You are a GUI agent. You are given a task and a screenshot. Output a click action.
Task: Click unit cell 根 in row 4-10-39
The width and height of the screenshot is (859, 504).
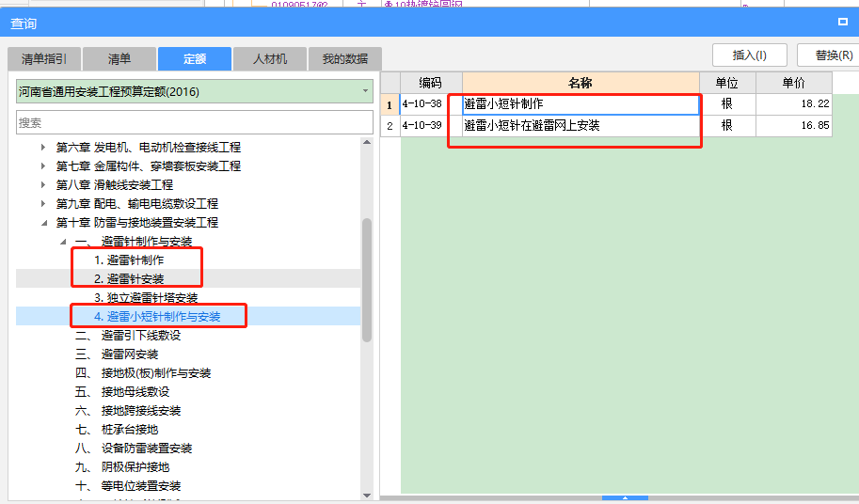[x=727, y=126]
